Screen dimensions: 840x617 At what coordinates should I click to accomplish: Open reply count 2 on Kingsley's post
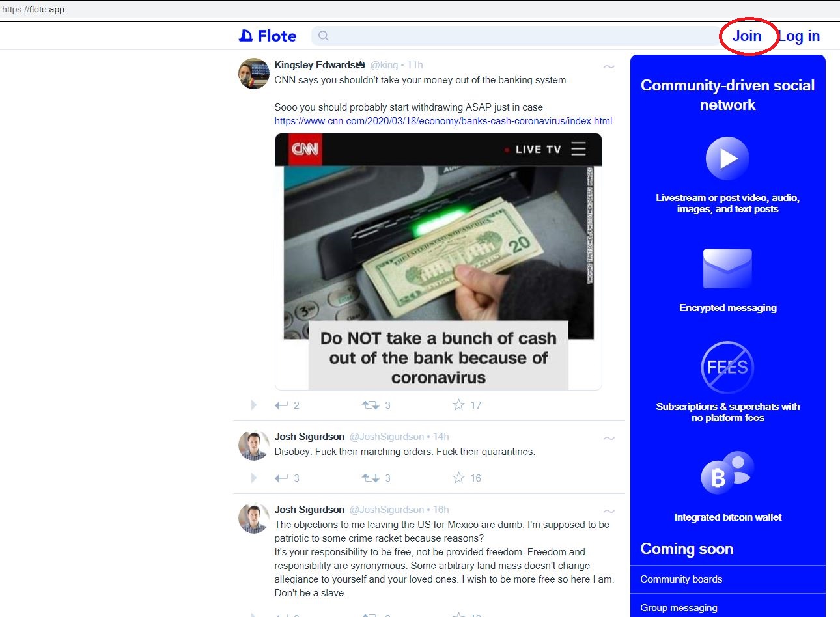296,405
